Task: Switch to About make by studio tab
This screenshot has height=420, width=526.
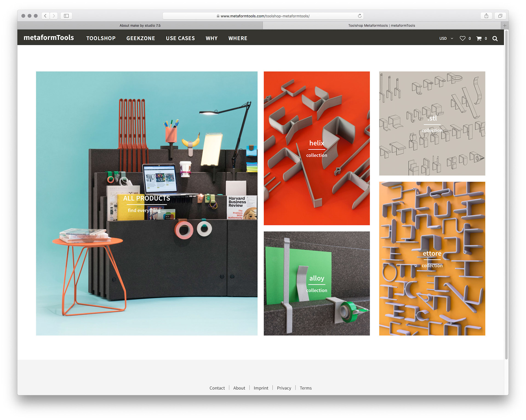Action: [140, 25]
